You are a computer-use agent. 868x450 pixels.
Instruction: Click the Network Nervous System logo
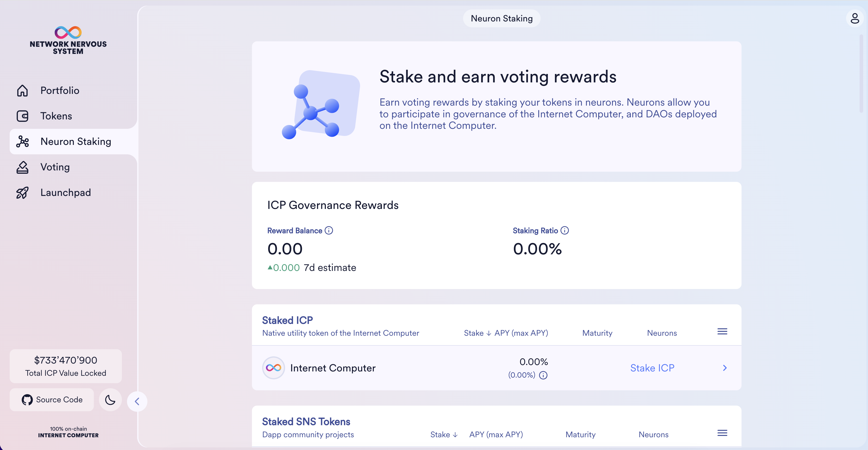(68, 40)
